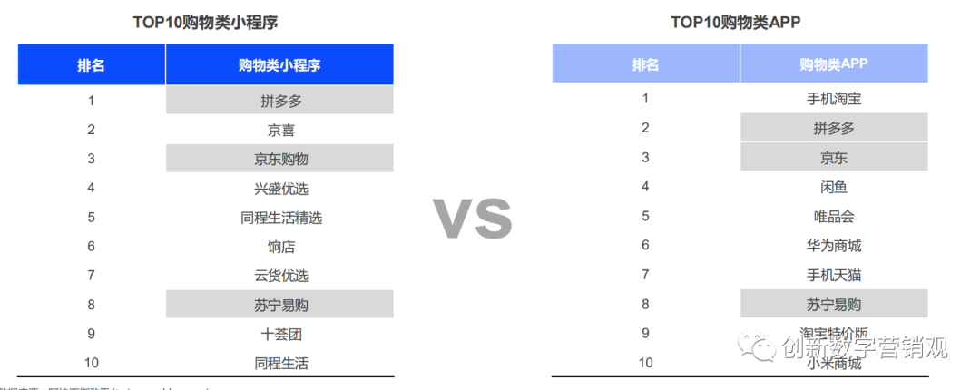Click the WeChat logo watermark icon
This screenshot has height=390, width=980.
tap(756, 346)
